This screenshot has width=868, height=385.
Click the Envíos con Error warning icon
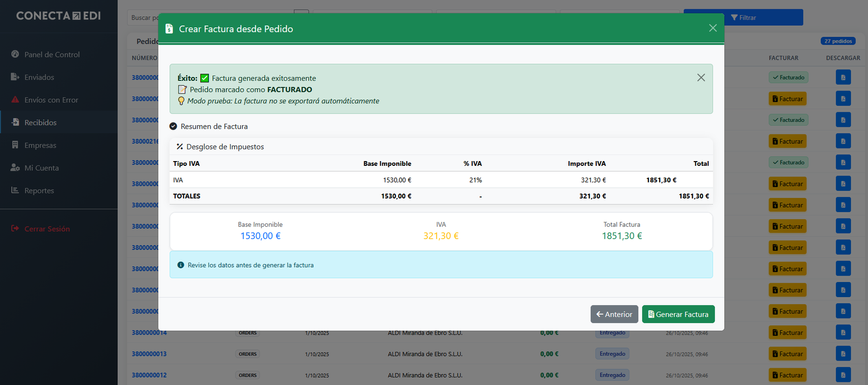click(15, 100)
